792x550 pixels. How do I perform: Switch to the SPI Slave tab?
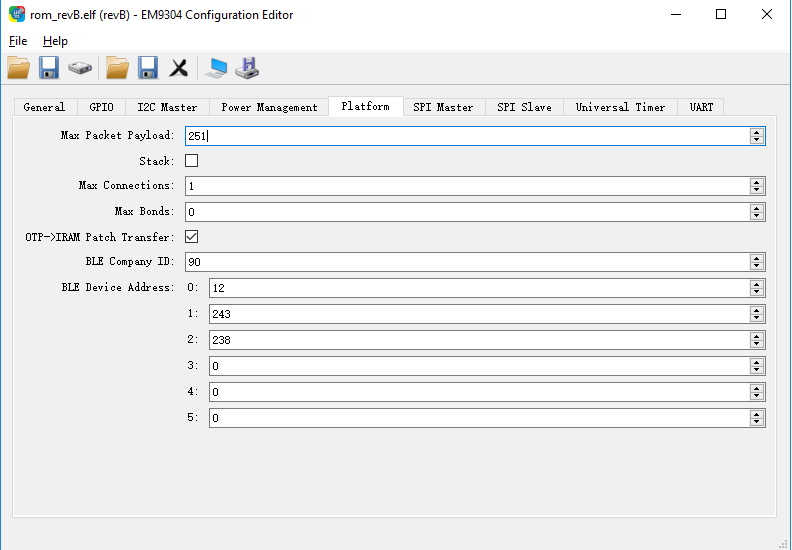click(x=524, y=107)
